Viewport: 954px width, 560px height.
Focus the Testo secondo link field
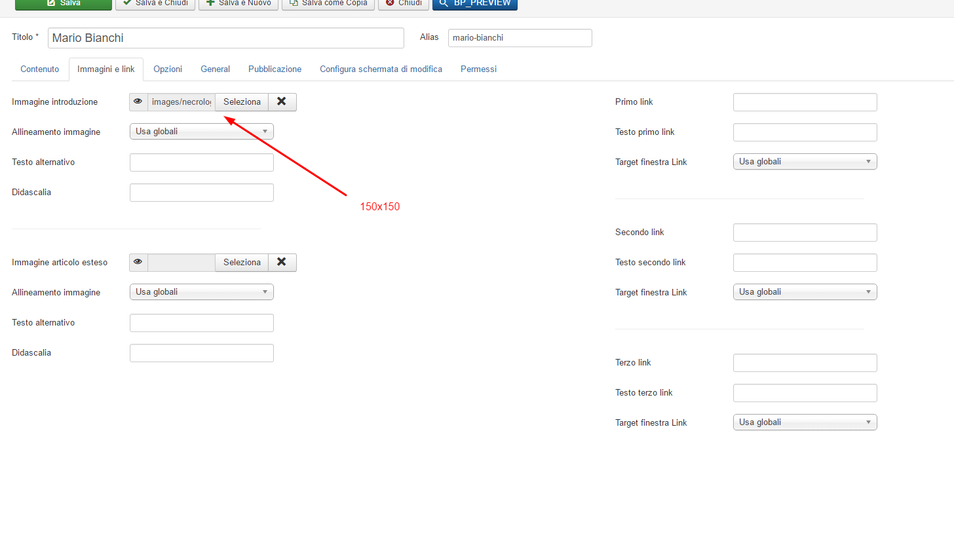click(805, 263)
